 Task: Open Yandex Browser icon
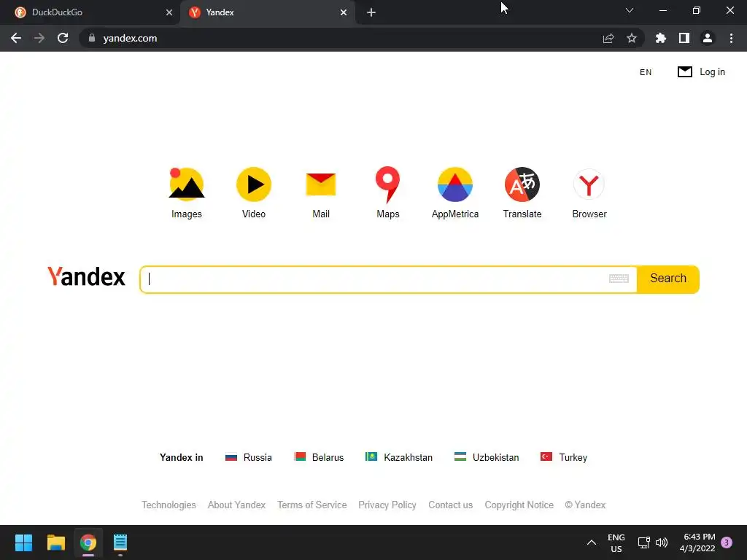pyautogui.click(x=589, y=184)
